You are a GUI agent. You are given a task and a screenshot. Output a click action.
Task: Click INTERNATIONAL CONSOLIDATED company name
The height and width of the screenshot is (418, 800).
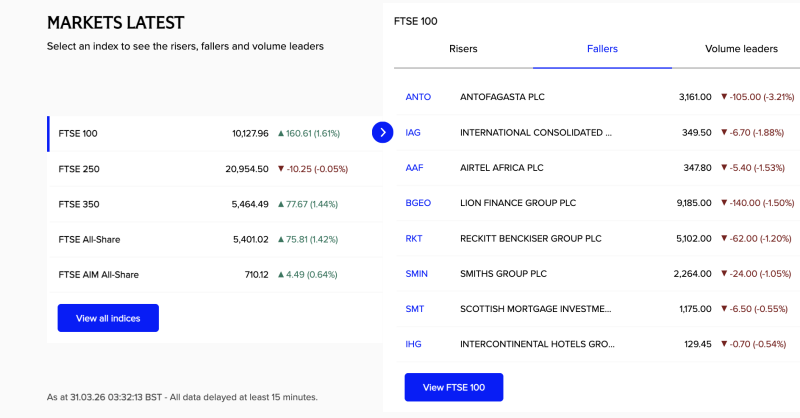pos(536,133)
